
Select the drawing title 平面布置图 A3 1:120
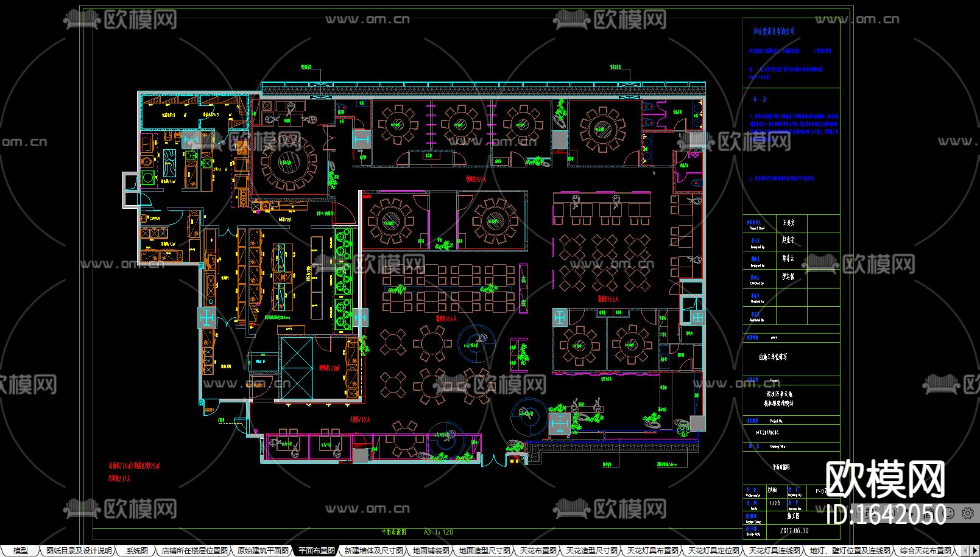tap(417, 532)
